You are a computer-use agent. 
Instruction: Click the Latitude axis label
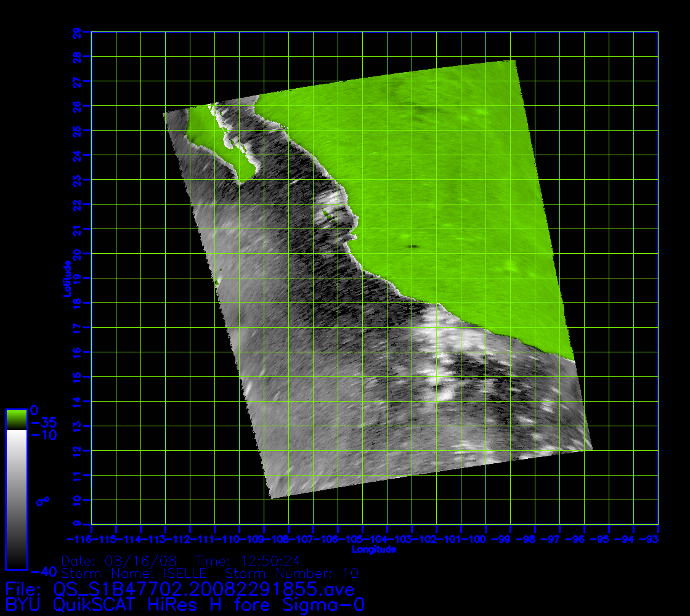65,278
